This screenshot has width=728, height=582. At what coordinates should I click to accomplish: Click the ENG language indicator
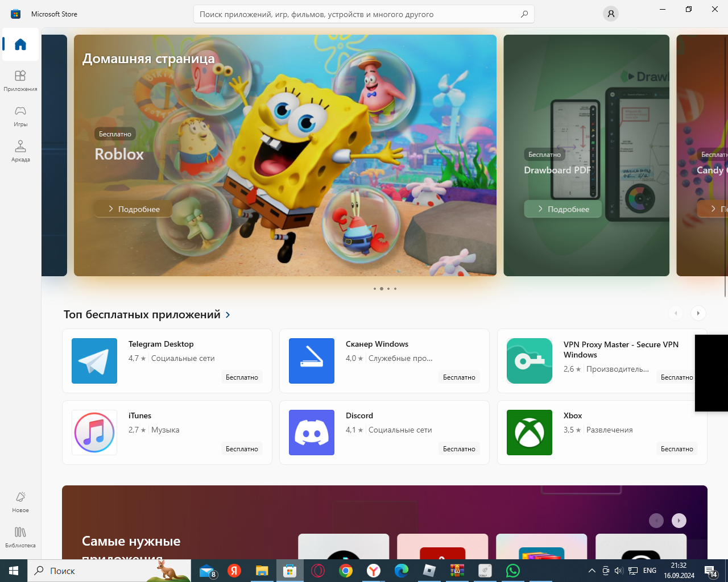[650, 571]
